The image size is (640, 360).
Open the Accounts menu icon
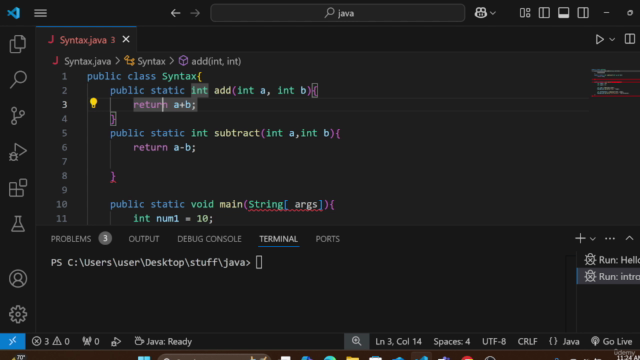pos(18,279)
